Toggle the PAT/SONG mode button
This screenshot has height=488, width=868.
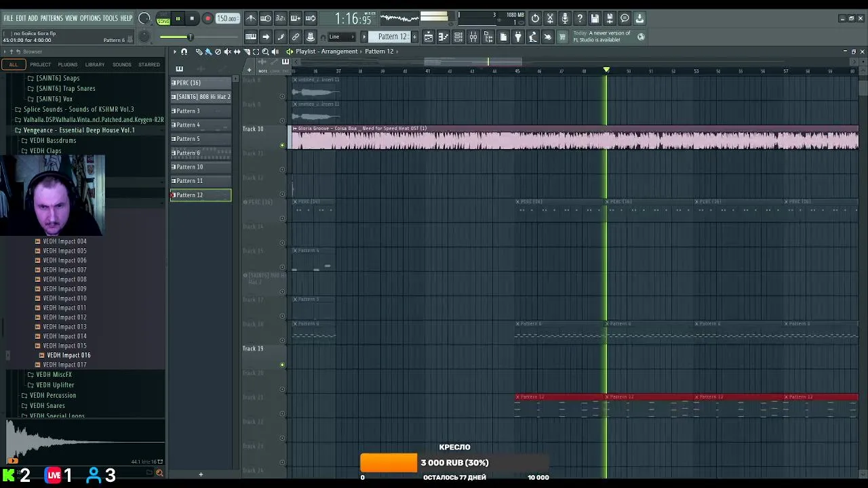[163, 19]
